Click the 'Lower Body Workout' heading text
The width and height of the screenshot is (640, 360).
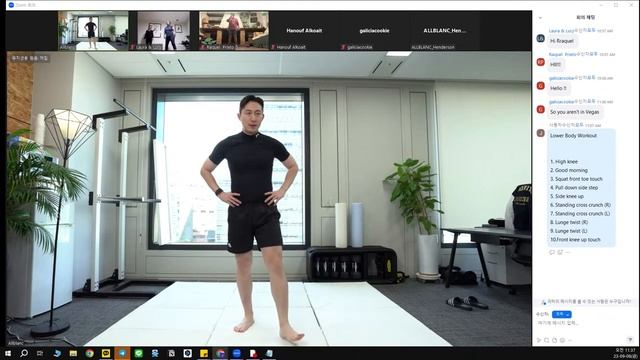click(573, 136)
